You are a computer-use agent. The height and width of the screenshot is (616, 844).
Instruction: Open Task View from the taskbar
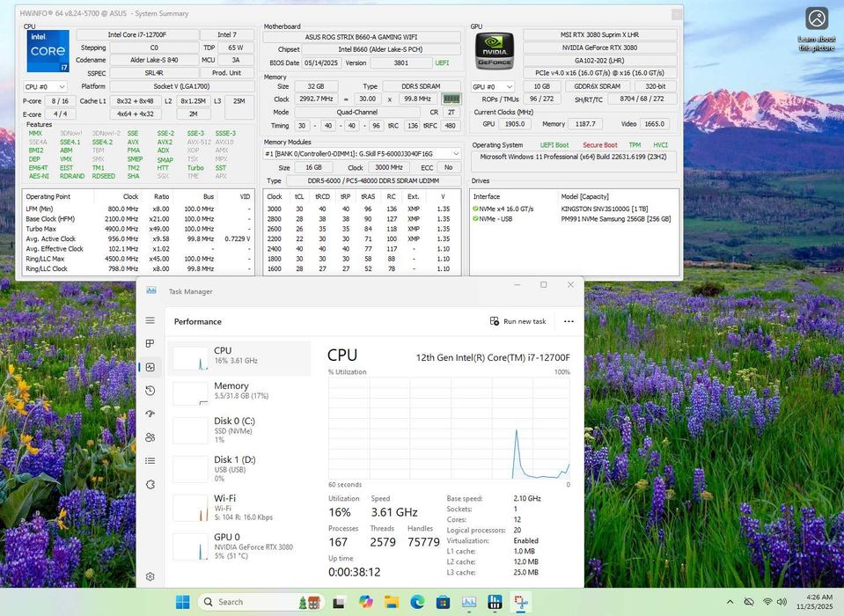click(x=339, y=602)
